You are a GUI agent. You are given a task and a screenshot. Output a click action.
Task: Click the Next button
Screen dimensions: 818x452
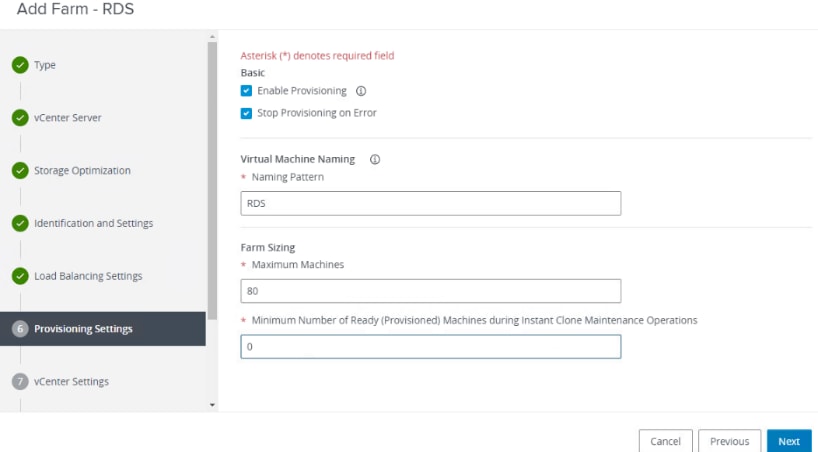point(789,441)
